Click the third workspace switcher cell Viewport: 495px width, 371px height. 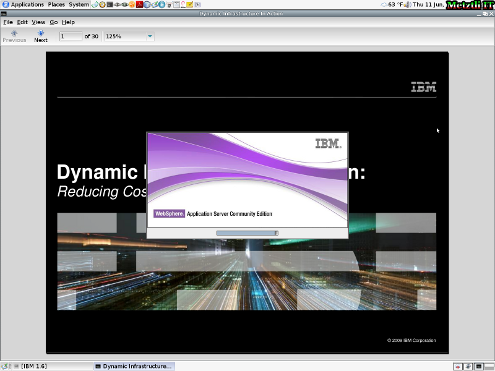(x=479, y=366)
